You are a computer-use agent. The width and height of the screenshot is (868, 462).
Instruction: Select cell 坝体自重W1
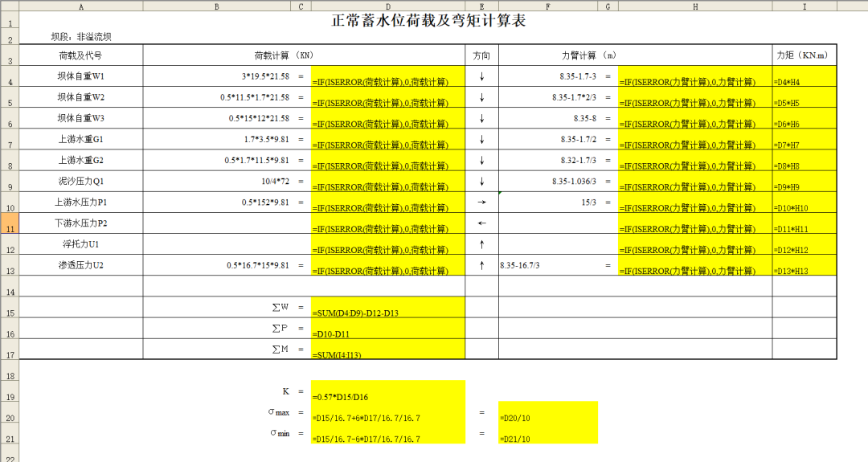click(x=81, y=76)
